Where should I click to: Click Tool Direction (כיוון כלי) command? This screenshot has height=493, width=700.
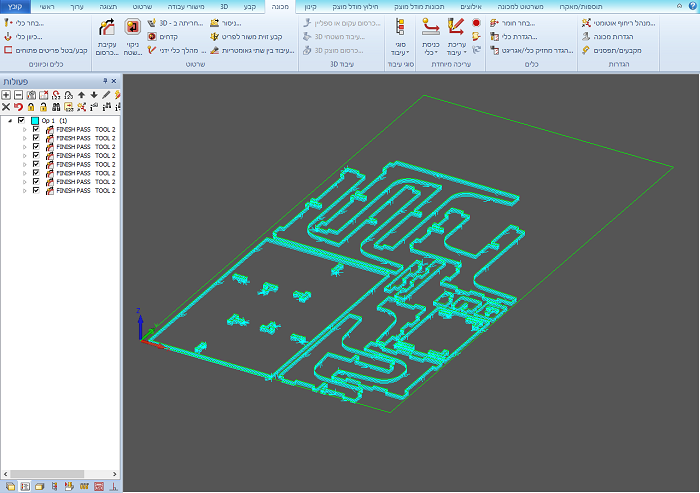(x=23, y=37)
